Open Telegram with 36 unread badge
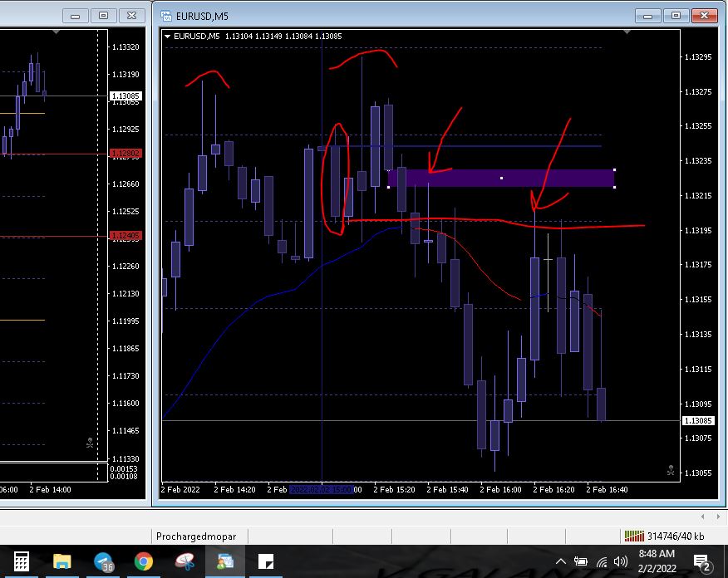728x578 pixels. 103,561
